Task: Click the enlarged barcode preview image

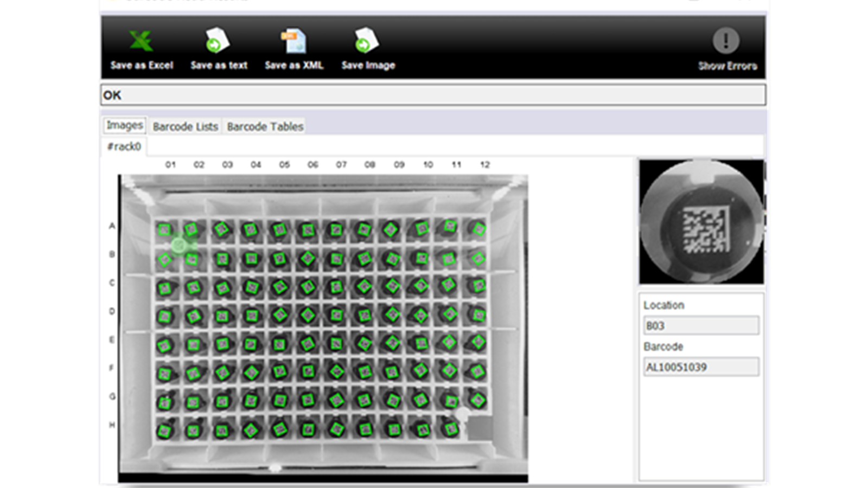Action: (x=700, y=221)
